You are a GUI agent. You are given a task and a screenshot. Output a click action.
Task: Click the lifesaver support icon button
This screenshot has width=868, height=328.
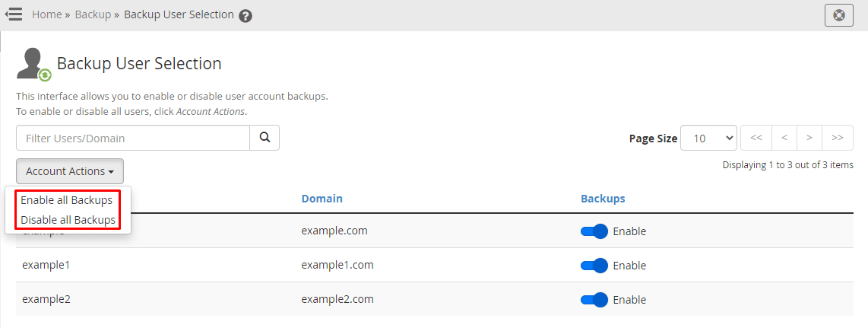838,15
